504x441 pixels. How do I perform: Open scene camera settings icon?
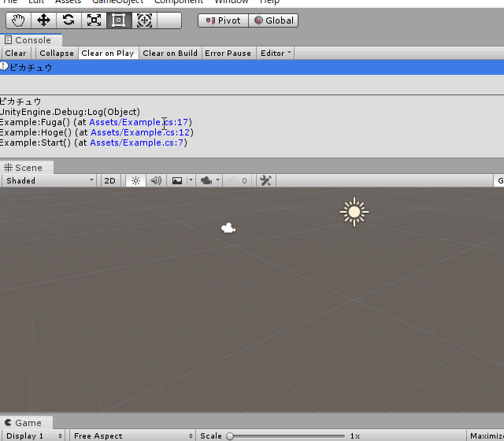(x=206, y=180)
